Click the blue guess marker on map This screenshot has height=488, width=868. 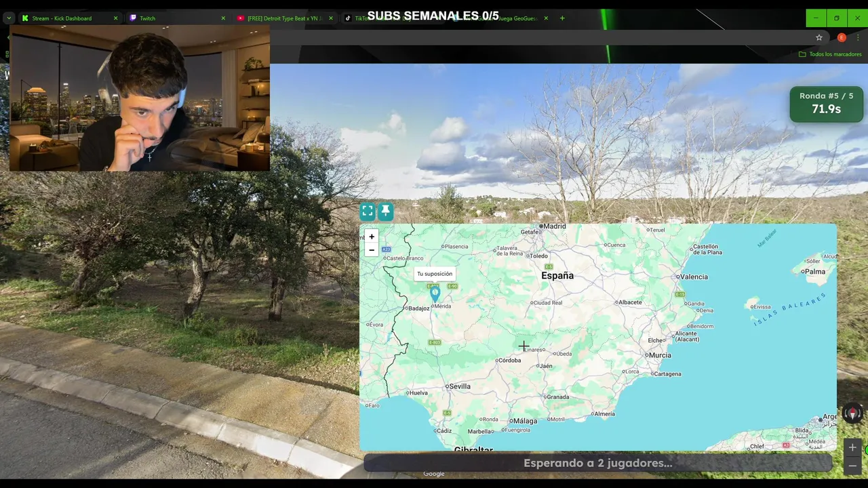click(435, 293)
